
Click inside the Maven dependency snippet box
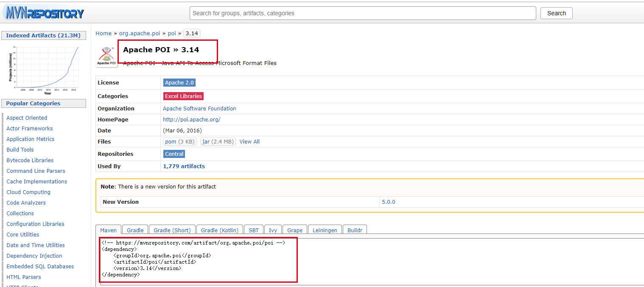tap(372, 262)
